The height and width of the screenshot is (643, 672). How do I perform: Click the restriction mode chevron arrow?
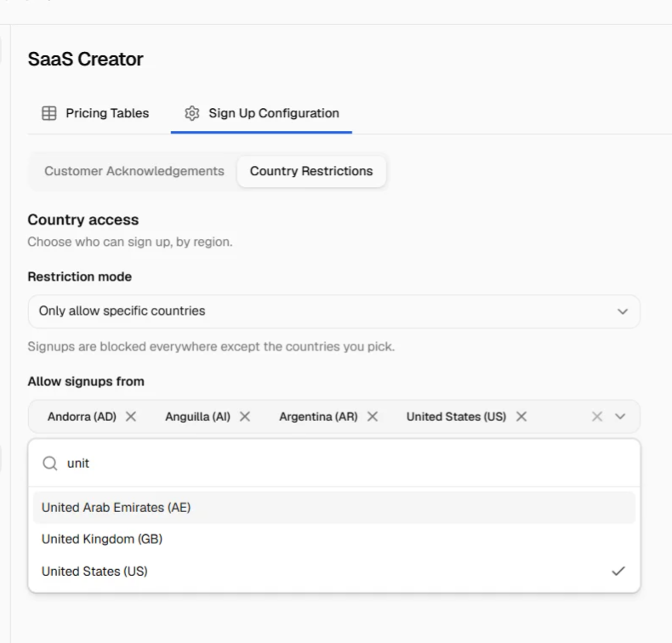point(623,311)
